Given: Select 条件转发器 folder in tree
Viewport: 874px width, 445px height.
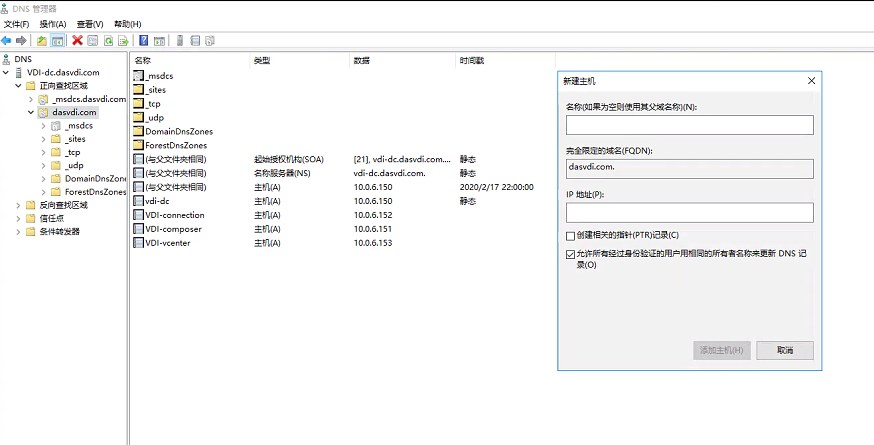Looking at the screenshot, I should [x=60, y=232].
